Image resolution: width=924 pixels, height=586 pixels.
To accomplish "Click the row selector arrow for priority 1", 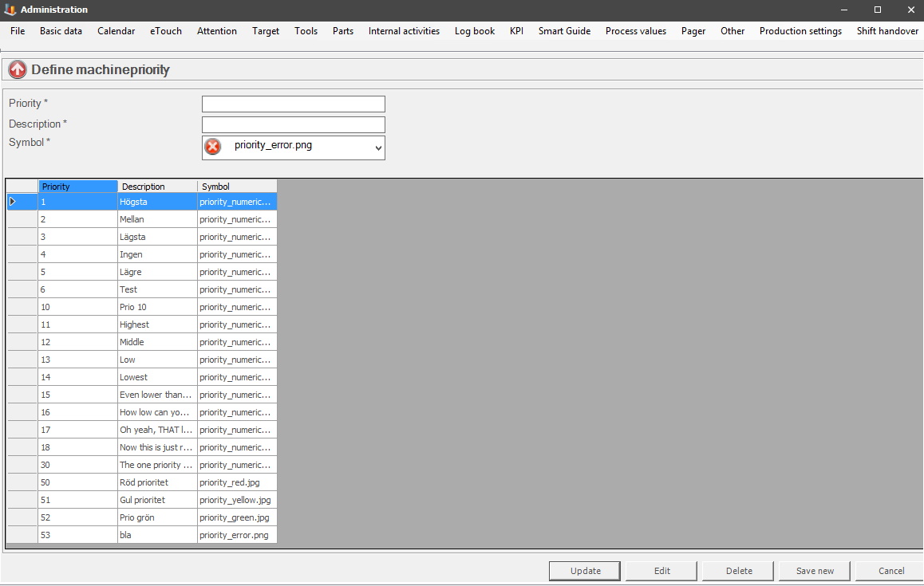I will click(x=13, y=203).
